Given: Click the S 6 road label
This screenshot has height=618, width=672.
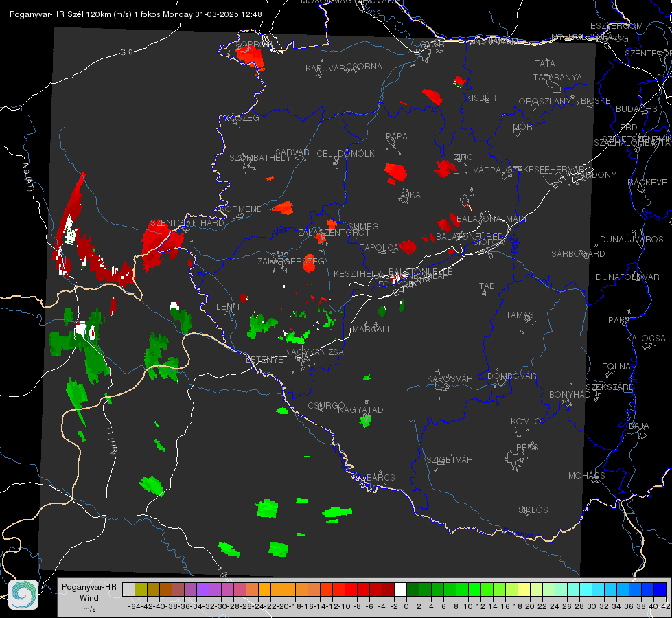Looking at the screenshot, I should coord(126,52).
